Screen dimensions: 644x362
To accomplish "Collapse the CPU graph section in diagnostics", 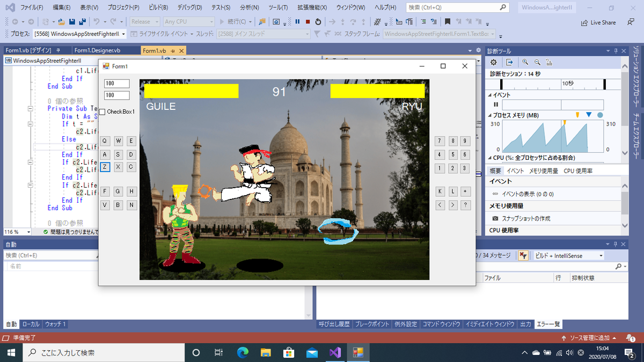I will click(489, 158).
